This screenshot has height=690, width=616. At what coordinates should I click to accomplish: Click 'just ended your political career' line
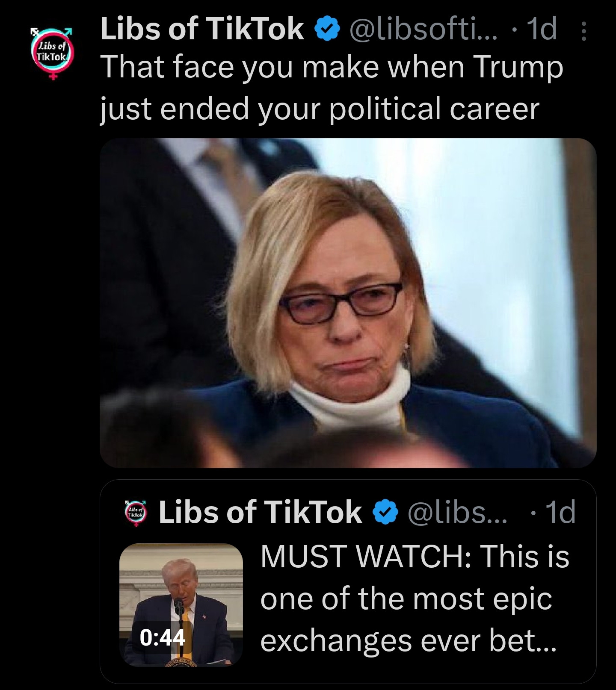click(x=320, y=109)
